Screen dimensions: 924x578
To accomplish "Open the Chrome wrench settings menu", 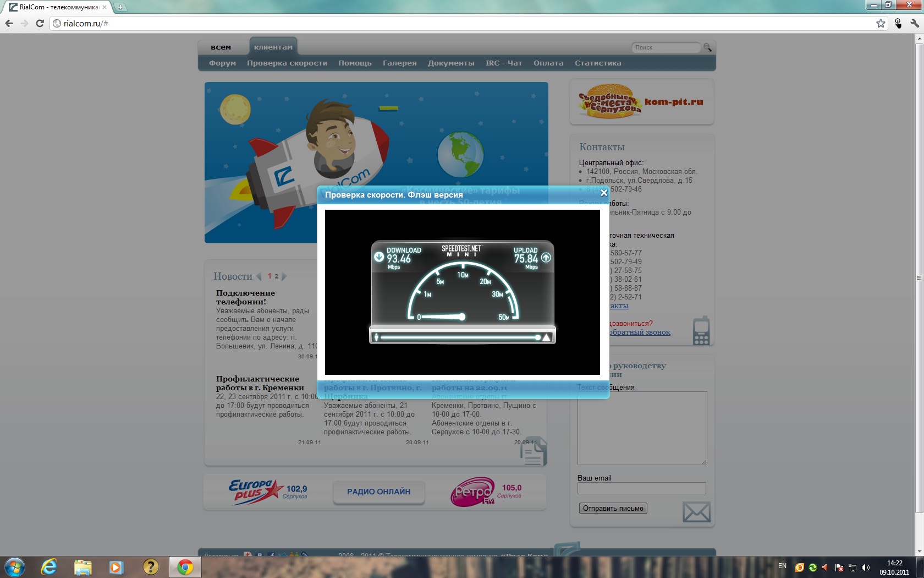I will click(914, 23).
